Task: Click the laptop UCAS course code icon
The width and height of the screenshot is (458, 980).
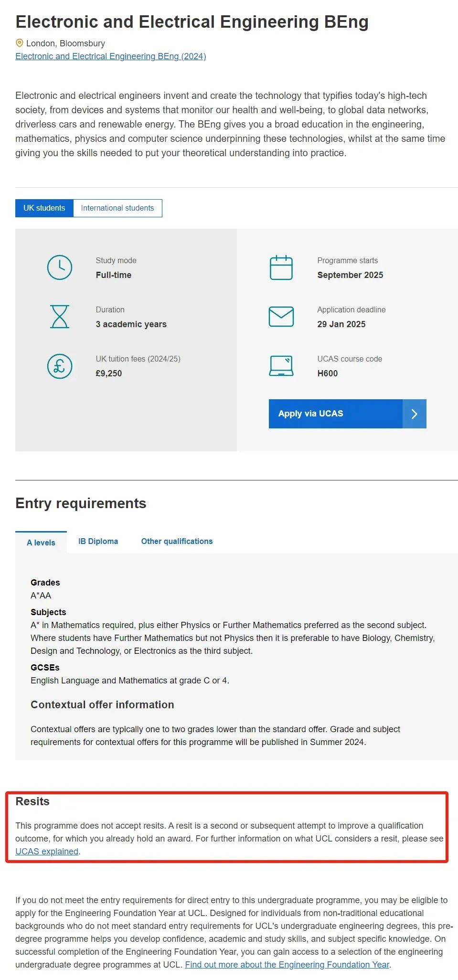Action: point(281,366)
